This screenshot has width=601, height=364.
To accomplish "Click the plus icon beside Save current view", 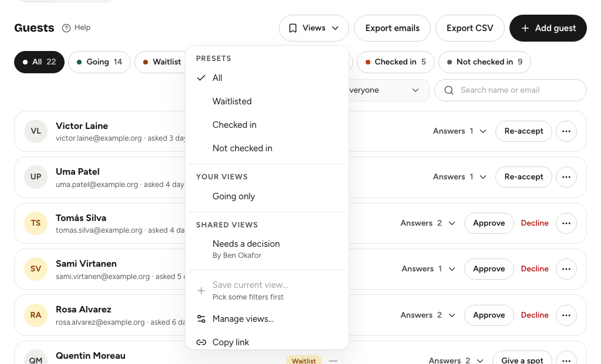I will [x=201, y=291].
